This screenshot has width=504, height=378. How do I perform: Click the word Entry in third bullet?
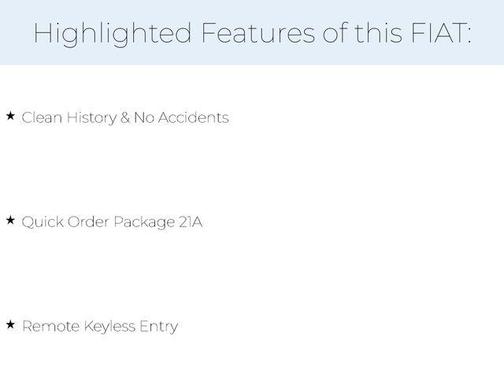[x=159, y=327]
